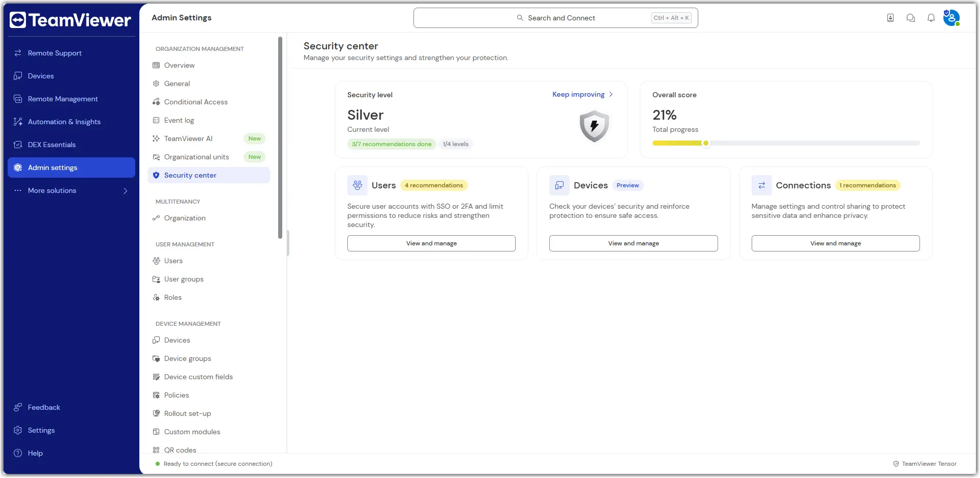Click the 4 recommendations badge
The width and height of the screenshot is (980, 478).
tap(434, 185)
